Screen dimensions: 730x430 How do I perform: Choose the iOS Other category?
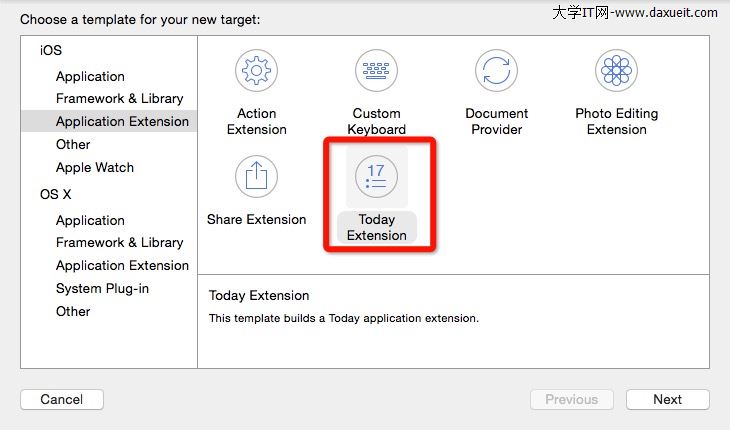click(73, 144)
